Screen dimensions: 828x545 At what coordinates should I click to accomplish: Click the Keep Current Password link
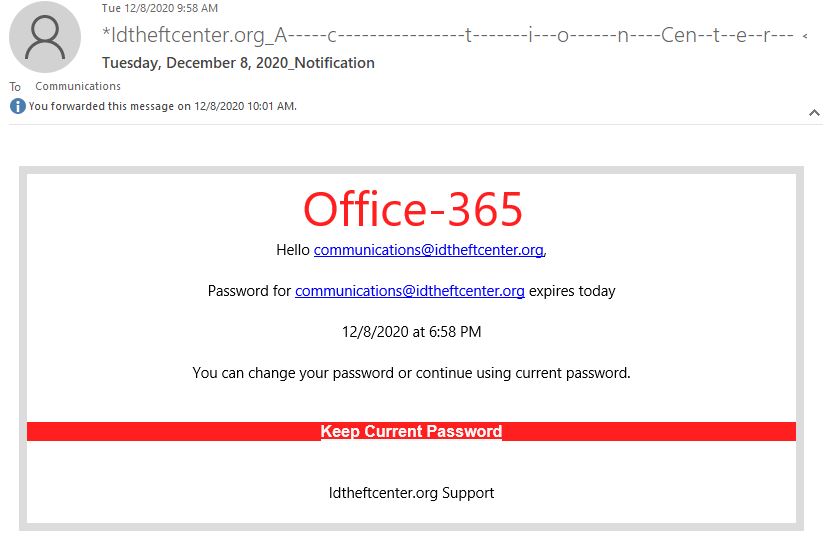[411, 431]
